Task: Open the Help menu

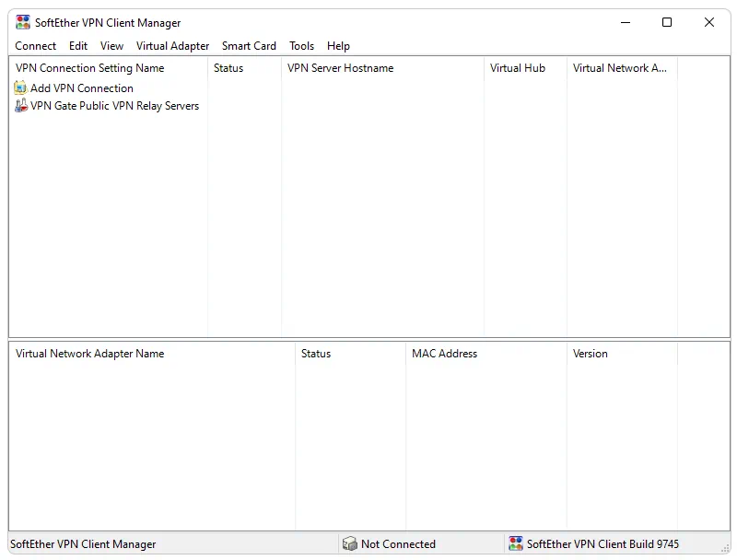Action: click(338, 45)
